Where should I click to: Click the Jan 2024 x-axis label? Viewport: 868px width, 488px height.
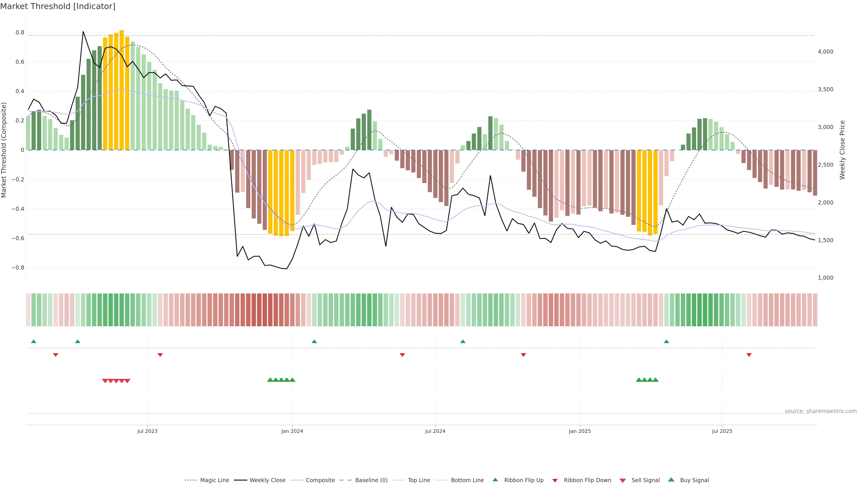click(292, 431)
